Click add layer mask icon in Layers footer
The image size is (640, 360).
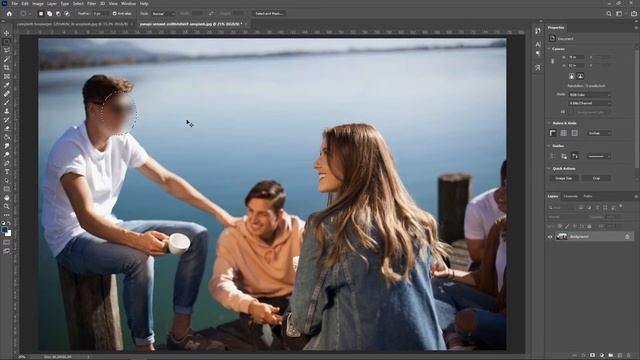(x=592, y=356)
